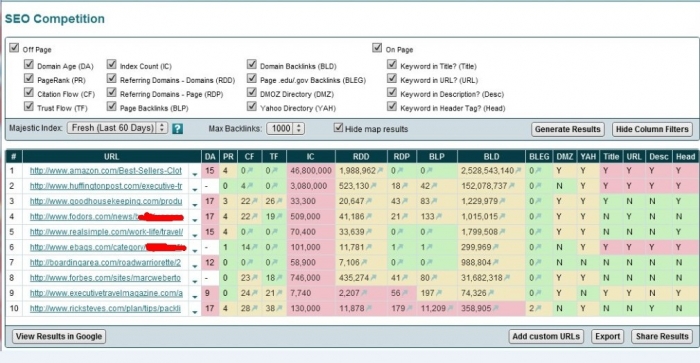Open BLP arrow for executivetravelmagazine row

[439, 293]
